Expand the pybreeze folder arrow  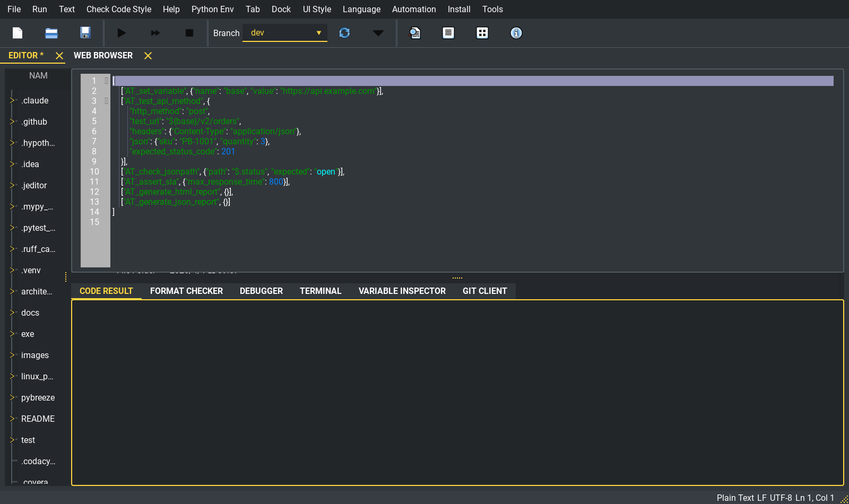(13, 397)
